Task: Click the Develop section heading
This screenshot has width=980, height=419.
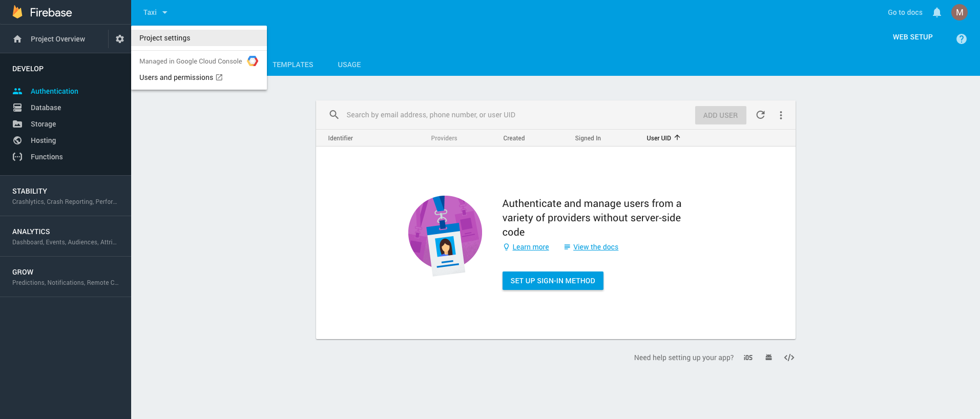Action: pyautogui.click(x=28, y=69)
